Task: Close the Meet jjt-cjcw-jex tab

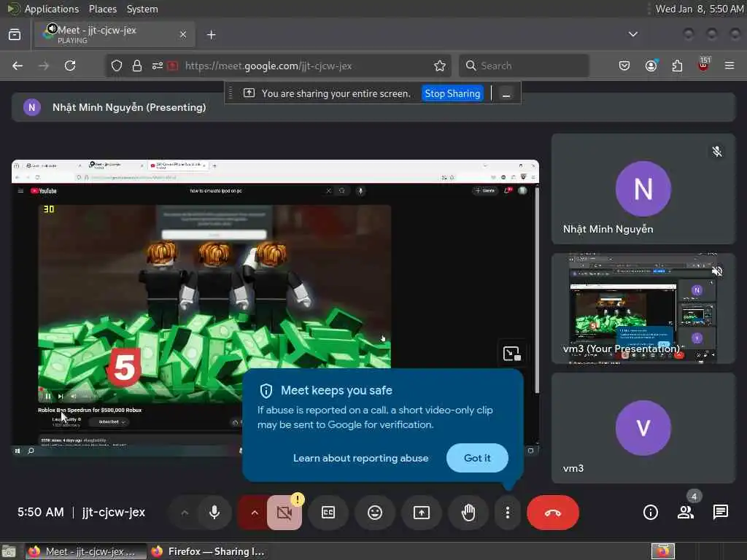Action: pyautogui.click(x=183, y=34)
